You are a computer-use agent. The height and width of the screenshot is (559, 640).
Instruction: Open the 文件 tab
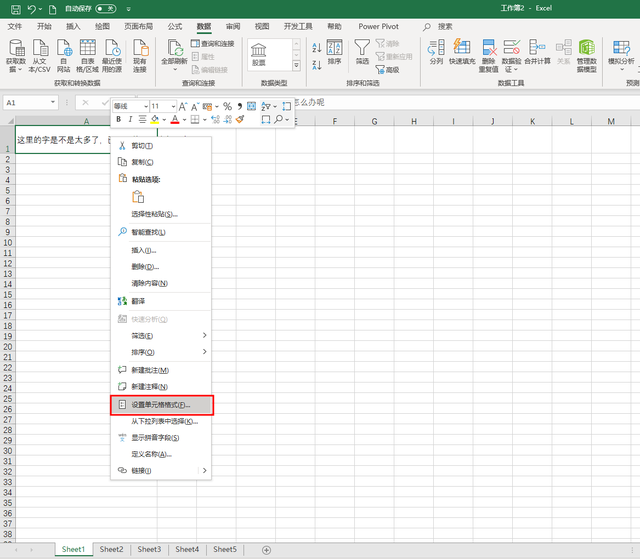click(x=15, y=27)
